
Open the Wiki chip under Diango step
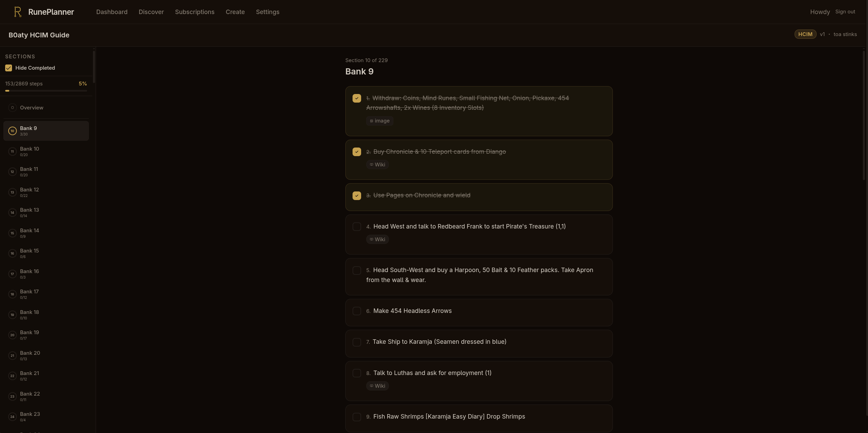click(377, 165)
